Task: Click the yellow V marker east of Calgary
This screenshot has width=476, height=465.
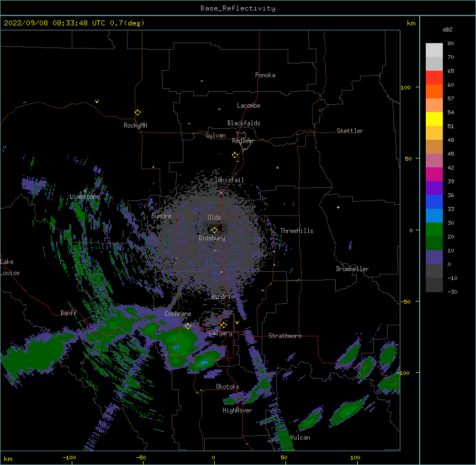Action: tap(237, 323)
